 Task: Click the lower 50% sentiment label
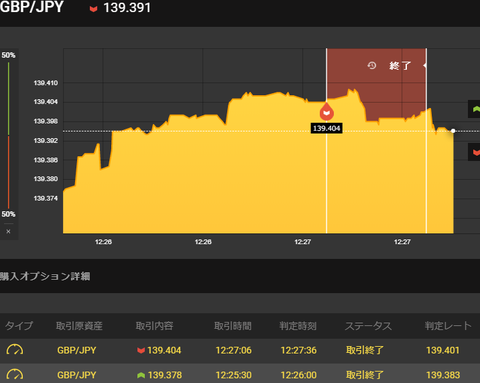click(x=8, y=214)
